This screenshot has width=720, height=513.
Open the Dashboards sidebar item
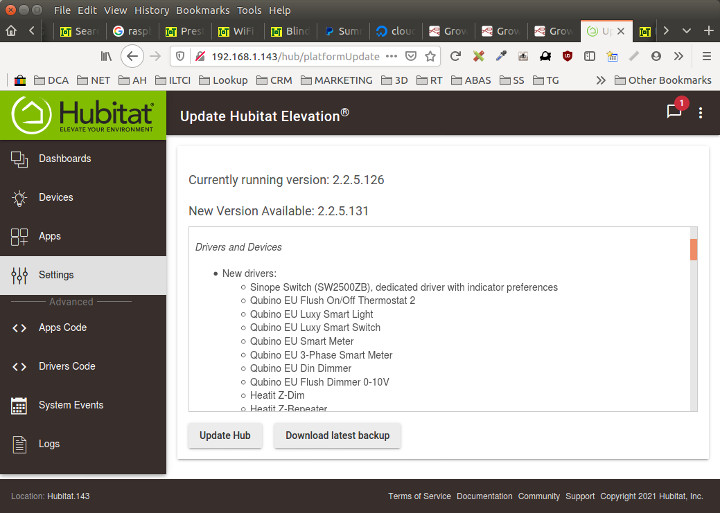click(x=83, y=159)
